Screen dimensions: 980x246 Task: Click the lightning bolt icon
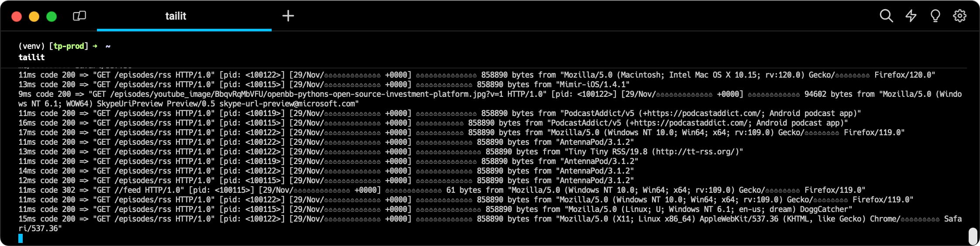911,16
